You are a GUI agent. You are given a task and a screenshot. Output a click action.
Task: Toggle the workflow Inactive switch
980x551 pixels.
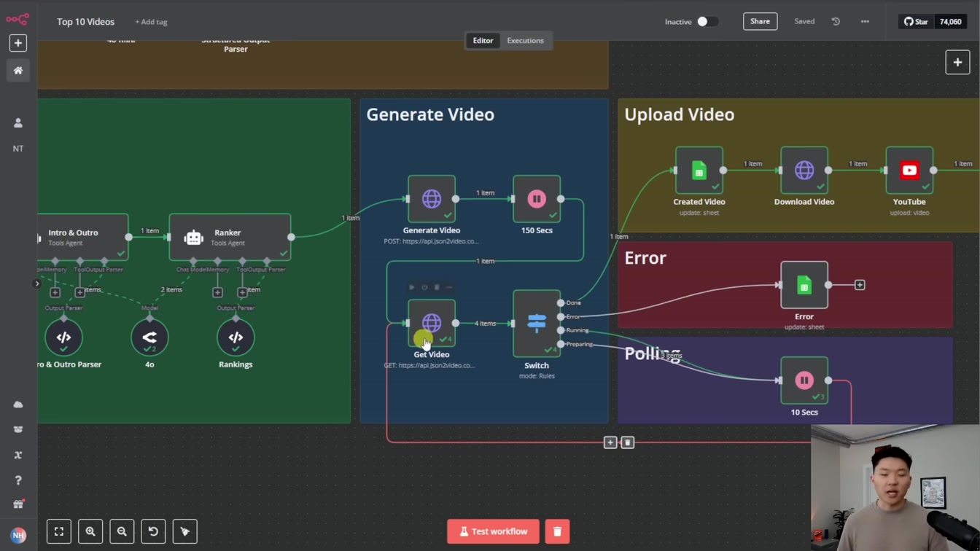click(707, 22)
